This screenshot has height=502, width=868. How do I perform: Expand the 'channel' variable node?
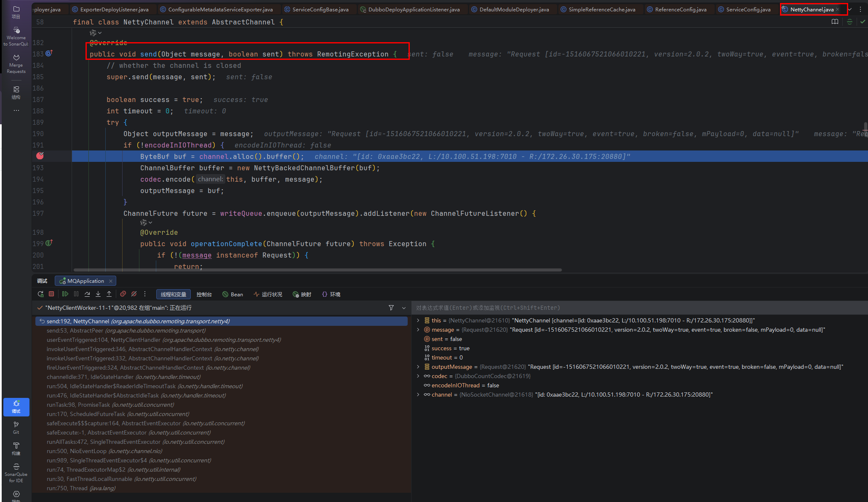(x=418, y=395)
